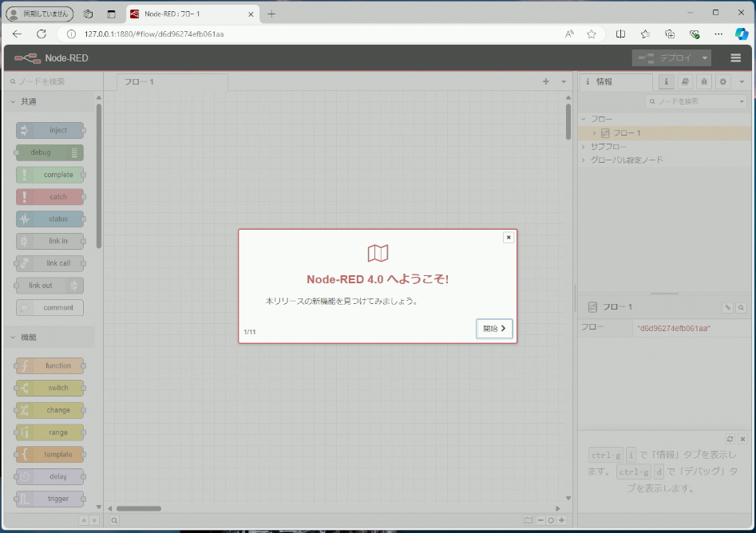Open the 情報 sidebar tab
Screen dimensions: 756x533
point(615,82)
